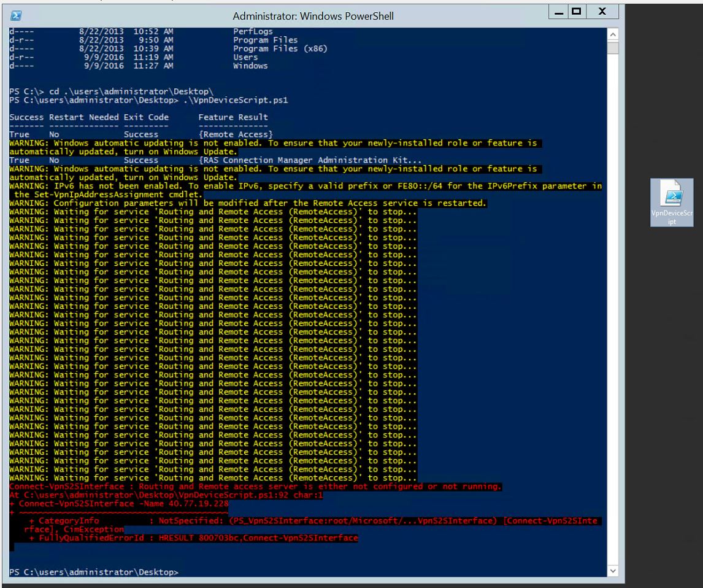The width and height of the screenshot is (703, 588).
Task: Maximize the PowerShell window
Action: 577,12
